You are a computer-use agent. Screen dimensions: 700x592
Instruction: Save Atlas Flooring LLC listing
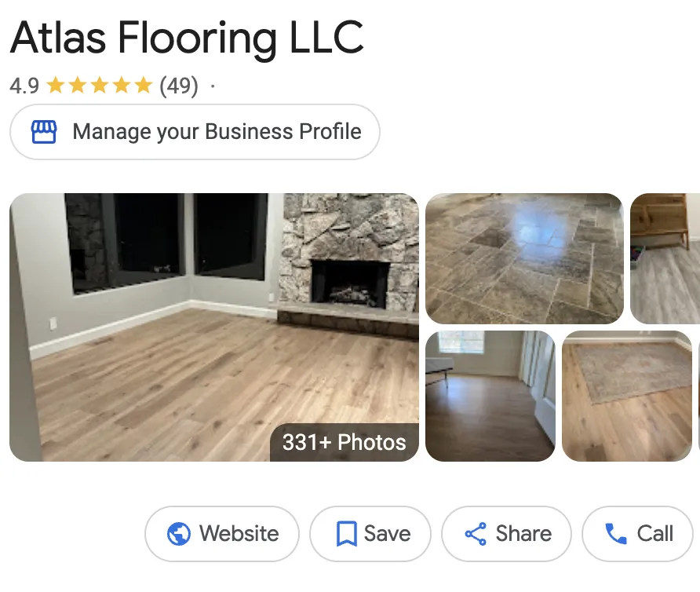point(370,534)
